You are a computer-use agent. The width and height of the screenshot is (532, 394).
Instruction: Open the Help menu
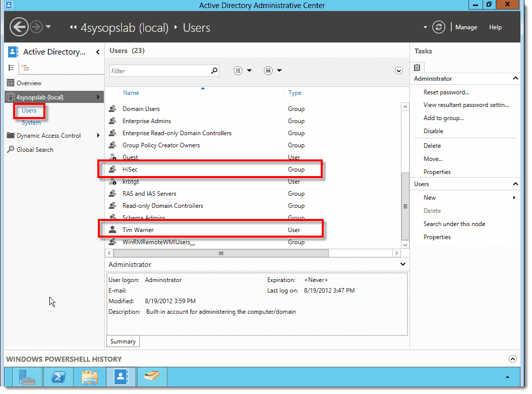495,27
